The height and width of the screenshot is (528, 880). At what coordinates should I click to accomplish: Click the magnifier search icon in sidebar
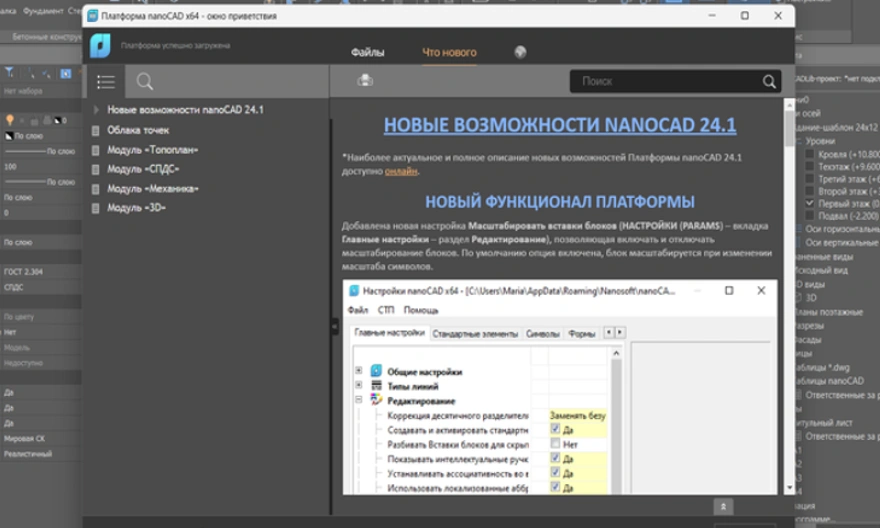click(146, 82)
